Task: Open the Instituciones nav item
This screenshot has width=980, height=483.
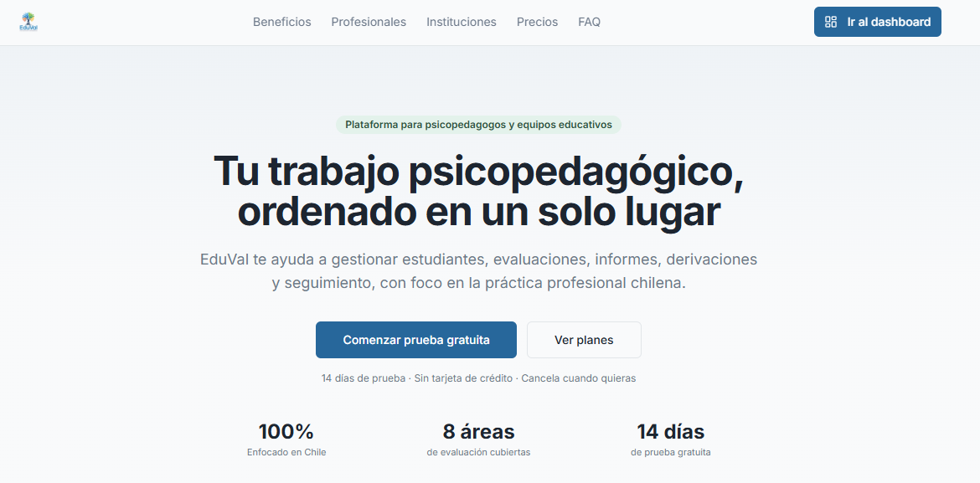Action: (x=462, y=22)
